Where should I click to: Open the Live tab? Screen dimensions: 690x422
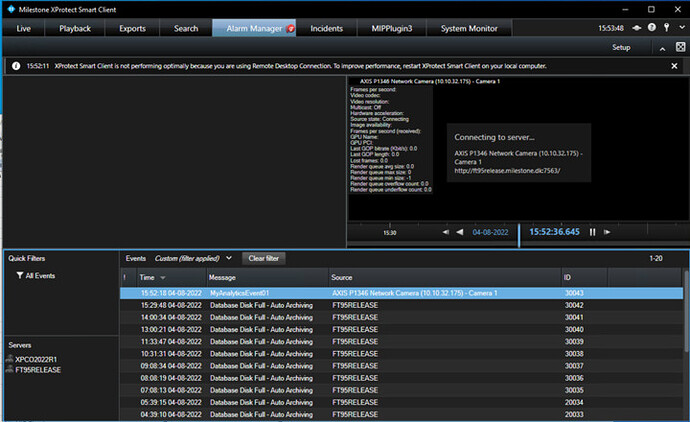coord(23,29)
